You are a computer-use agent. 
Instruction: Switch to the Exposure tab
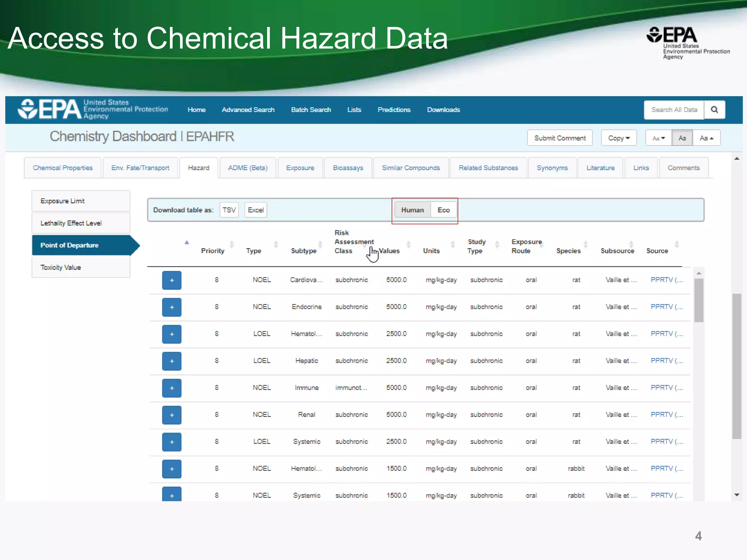pos(300,168)
